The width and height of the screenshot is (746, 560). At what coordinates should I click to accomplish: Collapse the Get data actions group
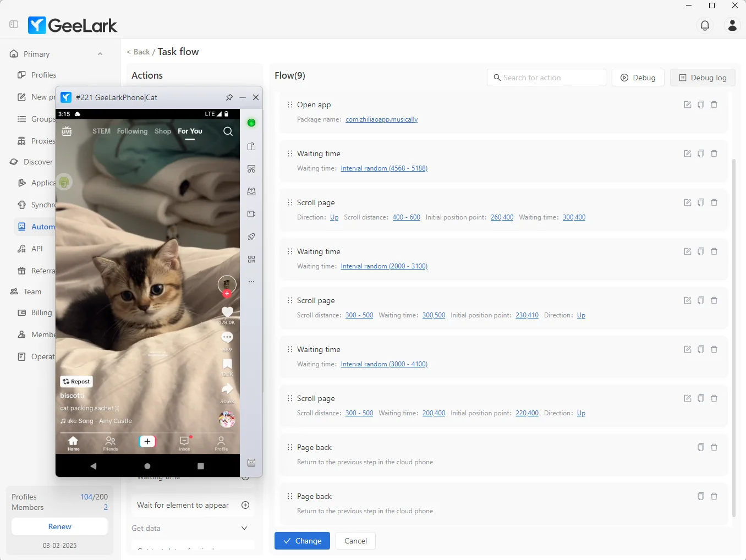244,528
